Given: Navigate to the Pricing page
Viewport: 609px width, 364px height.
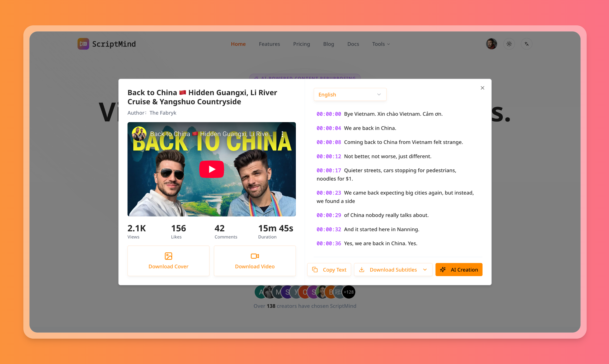Looking at the screenshot, I should [302, 44].
